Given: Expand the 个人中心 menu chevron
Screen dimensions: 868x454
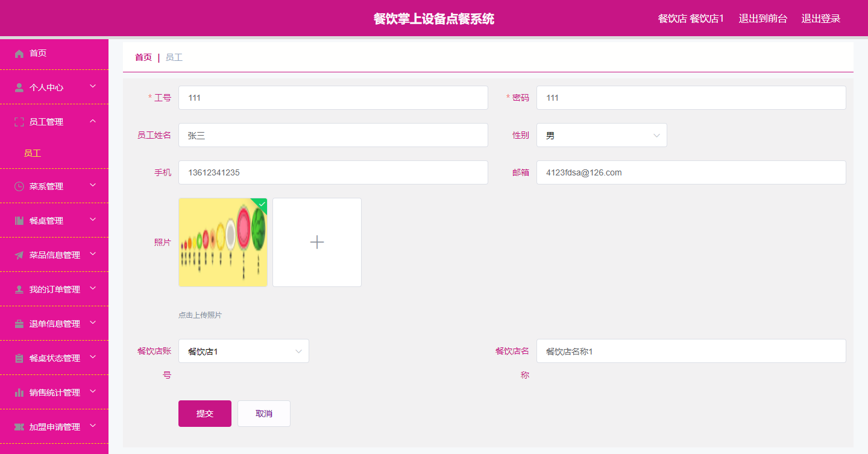Looking at the screenshot, I should [x=93, y=87].
